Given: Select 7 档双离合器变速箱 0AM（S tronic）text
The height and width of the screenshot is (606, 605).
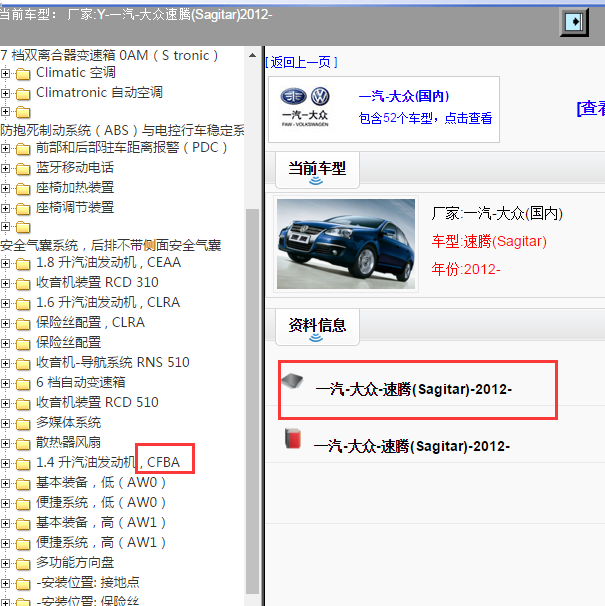Looking at the screenshot, I should coord(109,56).
